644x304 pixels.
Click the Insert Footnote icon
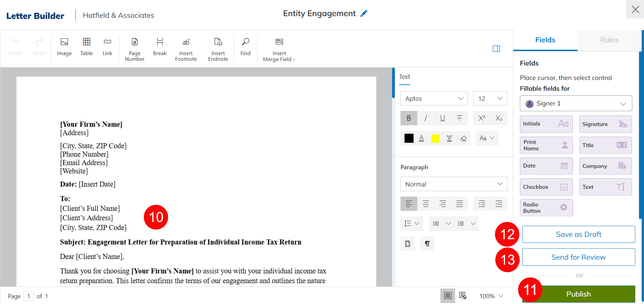point(186,42)
